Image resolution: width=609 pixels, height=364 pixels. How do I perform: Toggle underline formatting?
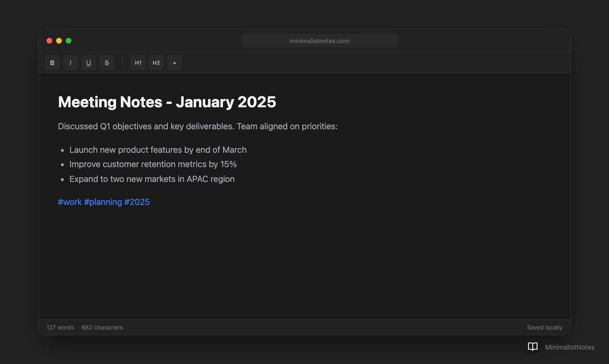coord(88,63)
